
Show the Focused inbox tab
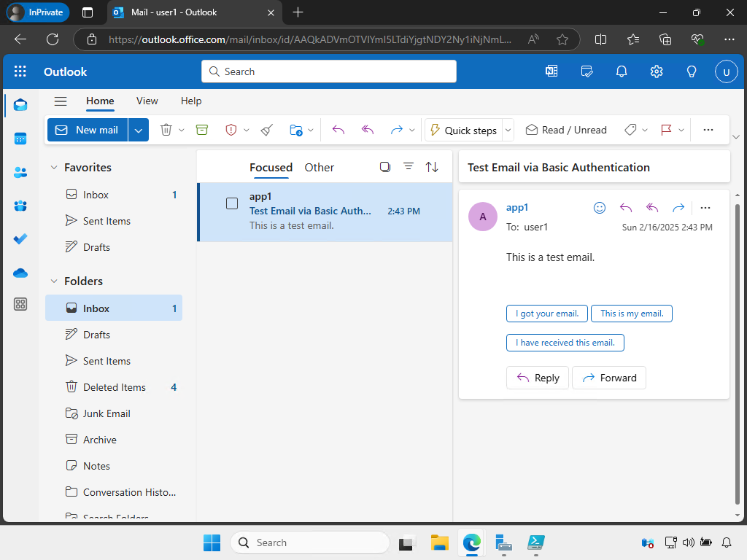tap(271, 168)
